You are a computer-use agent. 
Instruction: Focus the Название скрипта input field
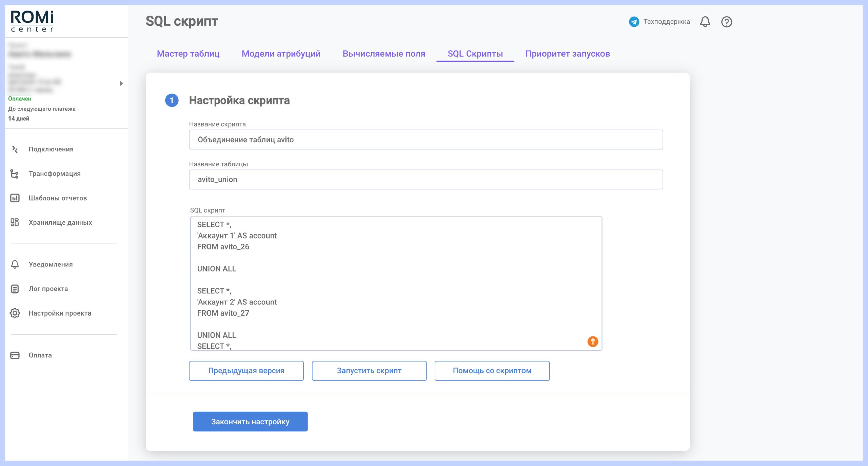(x=426, y=139)
